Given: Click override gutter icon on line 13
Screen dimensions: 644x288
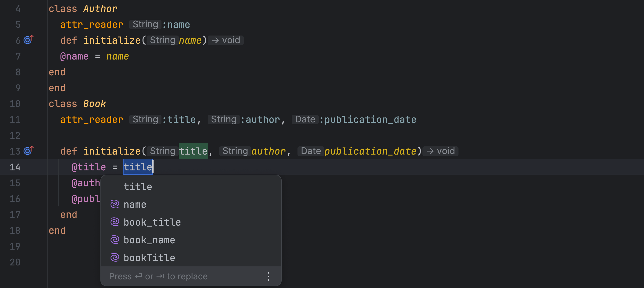Looking at the screenshot, I should (28, 151).
